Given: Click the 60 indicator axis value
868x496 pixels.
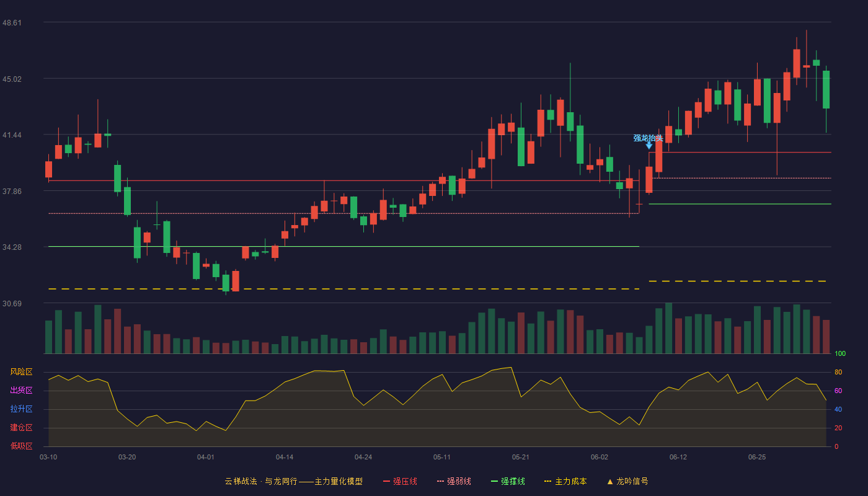Looking at the screenshot, I should (838, 391).
